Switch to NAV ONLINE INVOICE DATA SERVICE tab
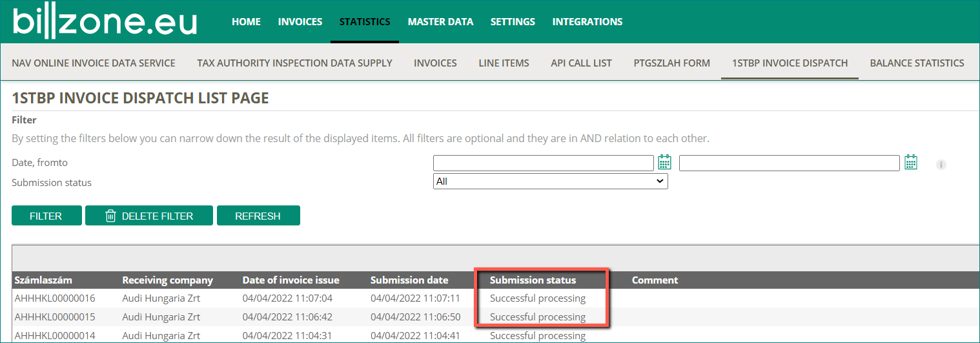The width and height of the screenshot is (980, 343). [94, 63]
